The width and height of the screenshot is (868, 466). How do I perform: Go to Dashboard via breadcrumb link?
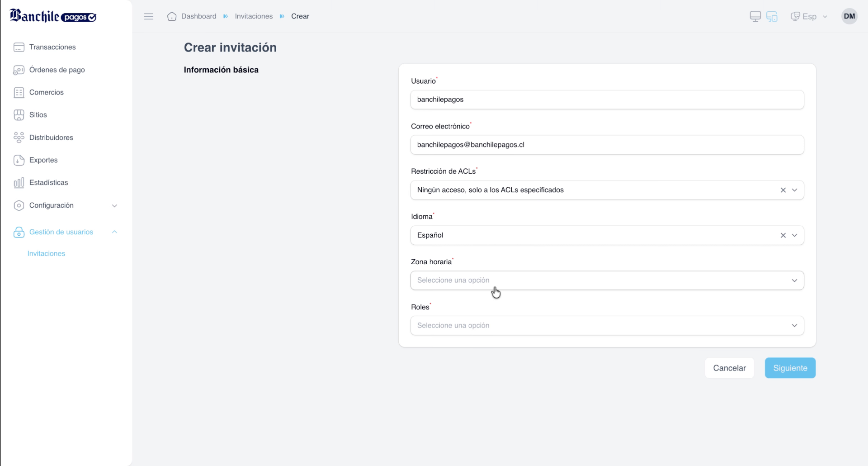pos(198,16)
